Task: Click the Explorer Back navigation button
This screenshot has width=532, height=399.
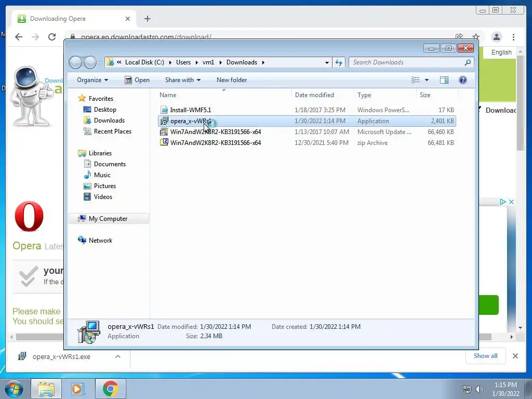Action: pos(76,62)
